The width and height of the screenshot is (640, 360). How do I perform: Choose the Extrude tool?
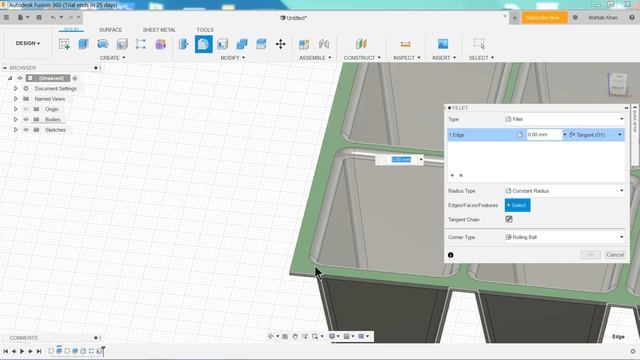83,44
